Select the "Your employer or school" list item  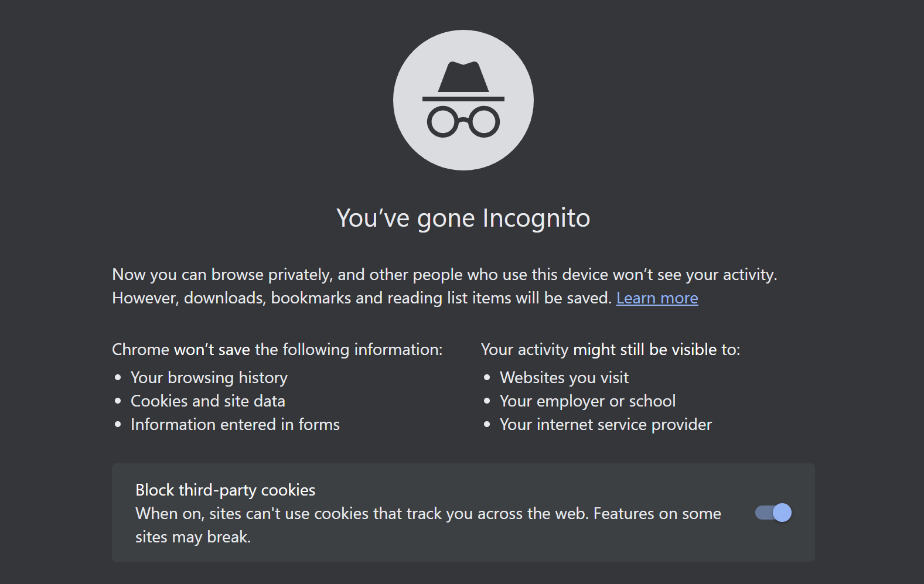(x=588, y=401)
